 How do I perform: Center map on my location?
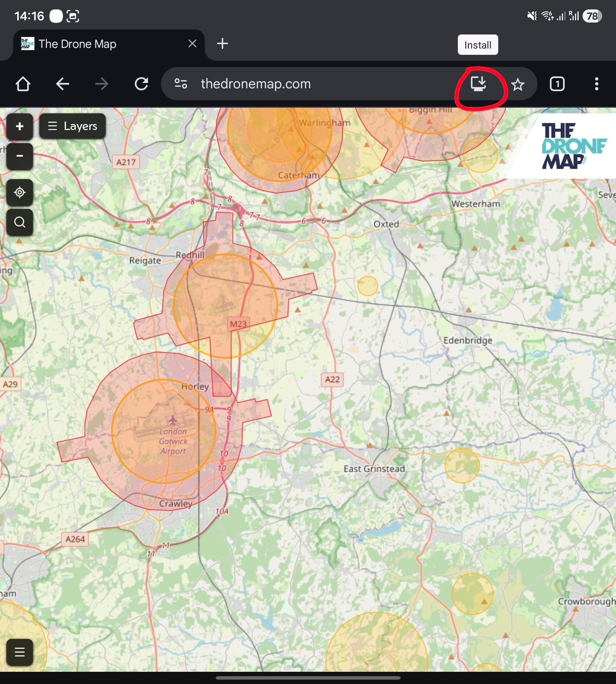20,192
